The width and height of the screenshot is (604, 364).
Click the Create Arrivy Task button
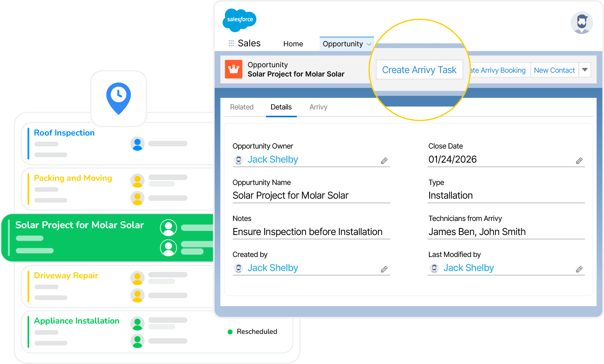pos(419,70)
